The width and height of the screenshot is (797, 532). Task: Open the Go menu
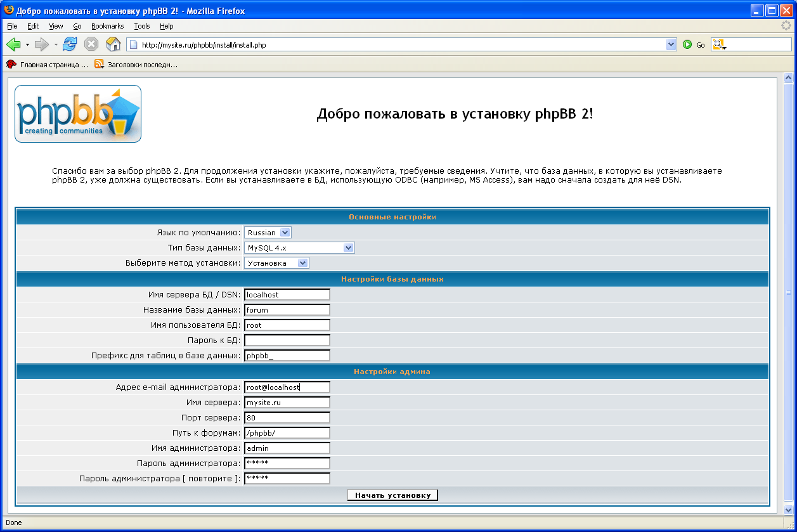point(77,26)
